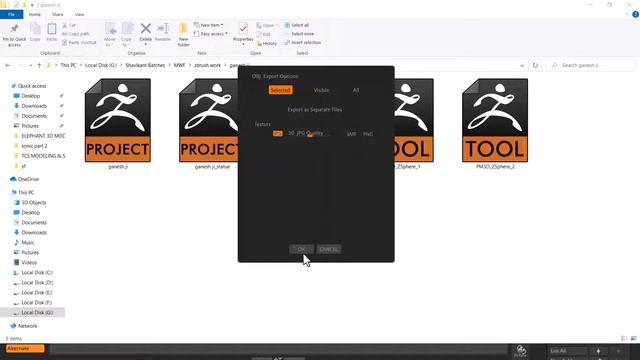This screenshot has height=360, width=640.
Task: Open file Properties from ribbon
Action: (x=243, y=33)
